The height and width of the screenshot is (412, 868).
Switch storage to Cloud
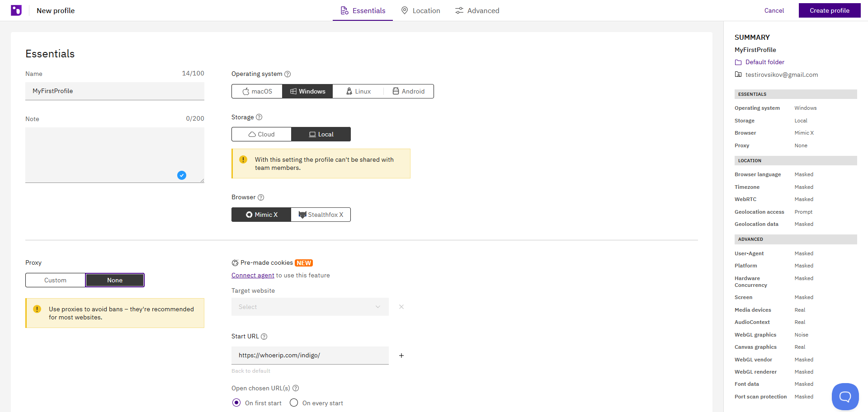pyautogui.click(x=261, y=134)
